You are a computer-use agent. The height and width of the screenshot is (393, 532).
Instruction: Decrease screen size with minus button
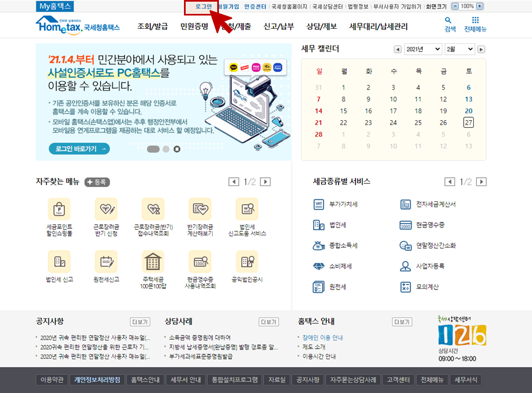tap(456, 6)
